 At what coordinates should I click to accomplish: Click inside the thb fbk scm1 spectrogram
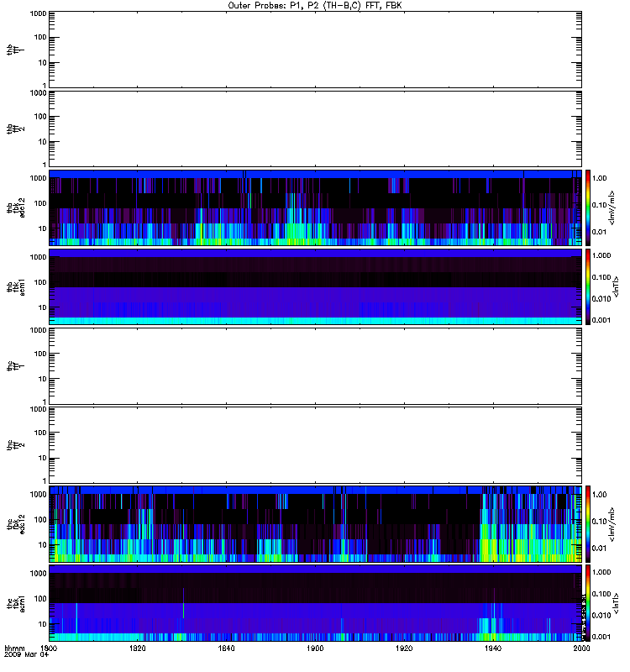tap(316, 286)
